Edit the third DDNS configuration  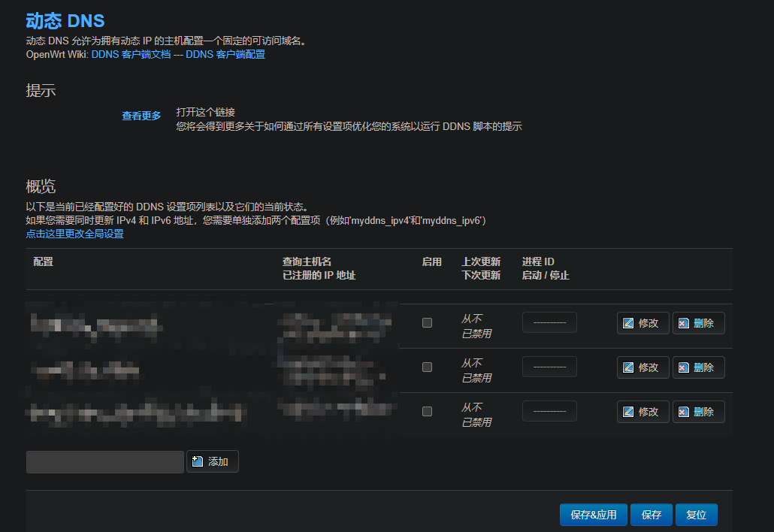[x=642, y=411]
